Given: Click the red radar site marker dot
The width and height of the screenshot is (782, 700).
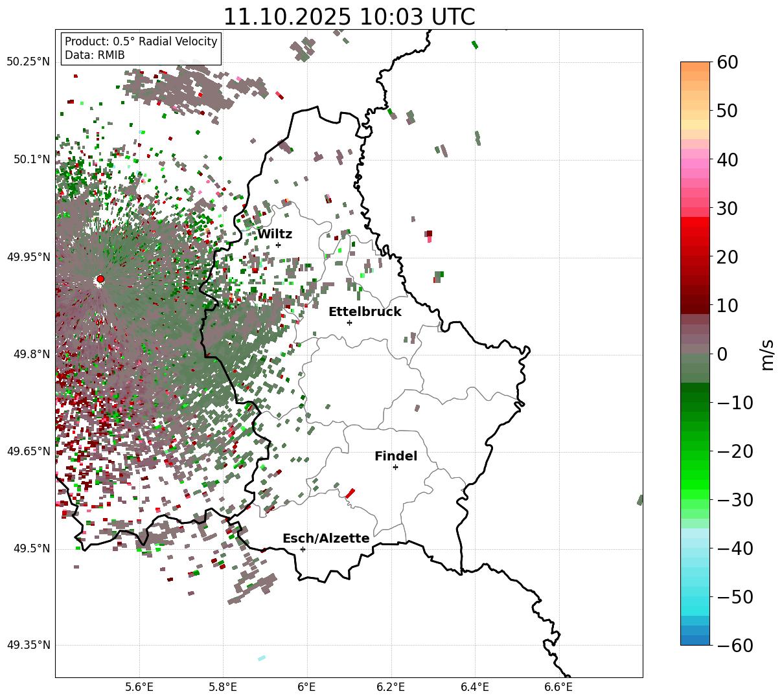Looking at the screenshot, I should [x=100, y=279].
